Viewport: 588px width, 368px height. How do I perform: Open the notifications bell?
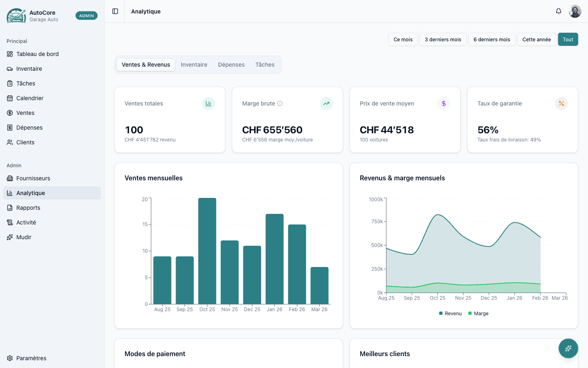click(559, 11)
